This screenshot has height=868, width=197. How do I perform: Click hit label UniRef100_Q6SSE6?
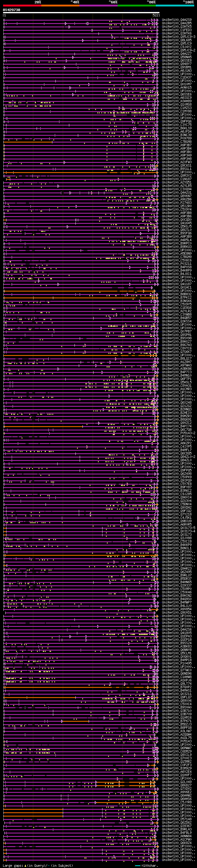177,94
